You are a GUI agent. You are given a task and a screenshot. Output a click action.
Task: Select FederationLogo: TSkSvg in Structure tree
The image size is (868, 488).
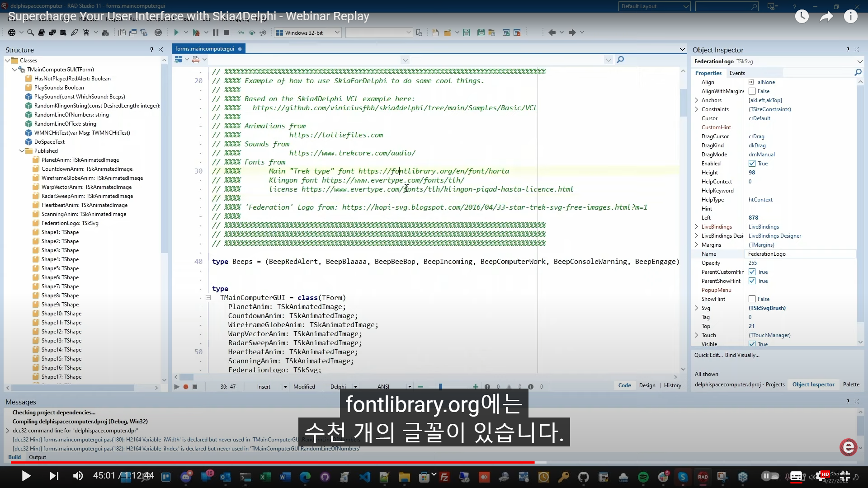pyautogui.click(x=70, y=223)
